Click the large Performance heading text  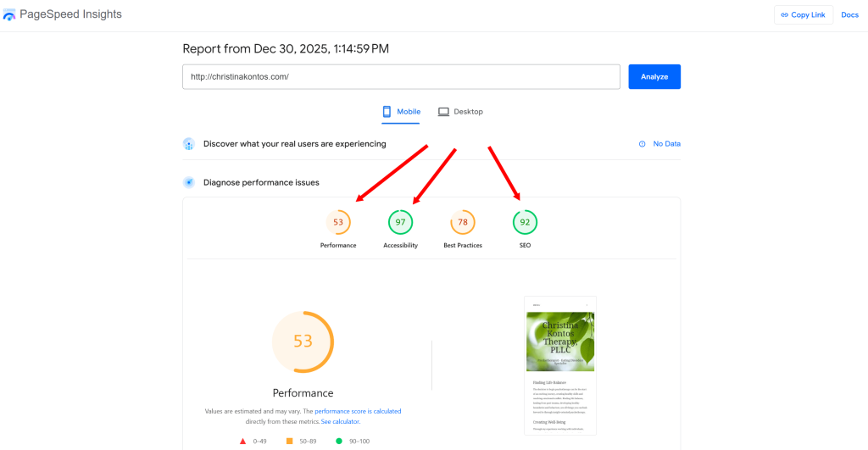point(303,393)
